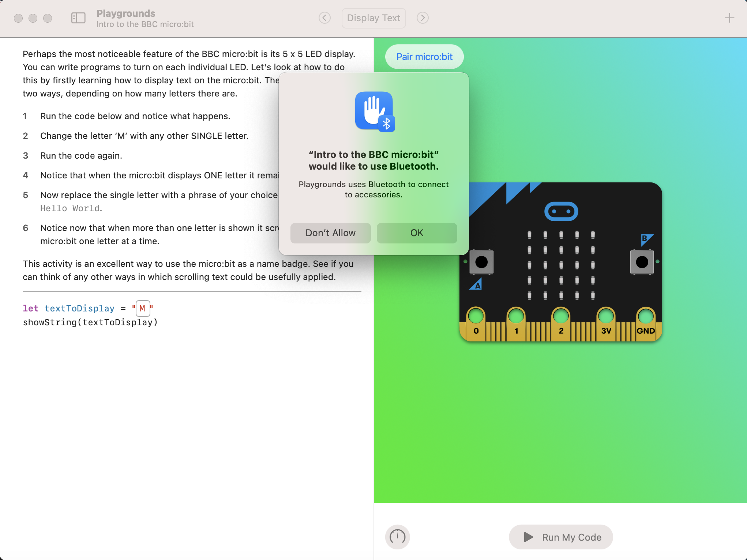Click Don't Allow in Bluetooth dialog
Viewport: 747px width, 560px height.
point(330,233)
